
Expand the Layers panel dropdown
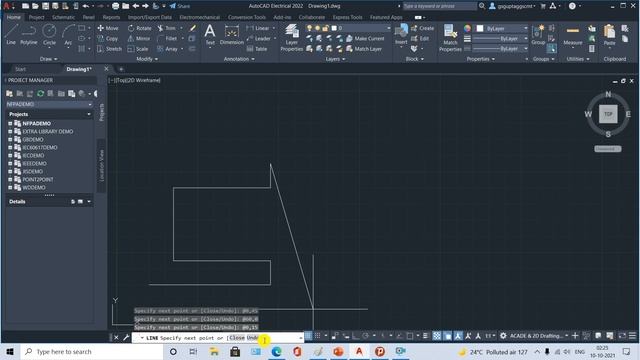[x=335, y=59]
